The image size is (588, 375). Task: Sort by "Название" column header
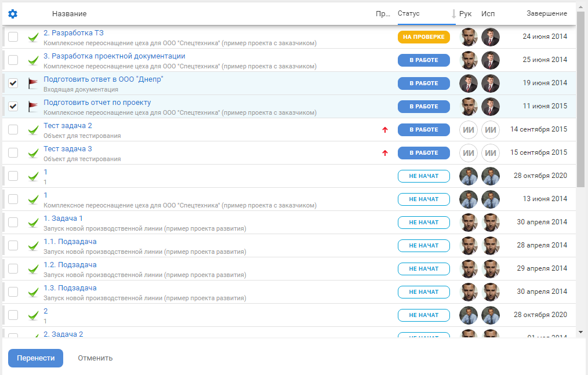[69, 13]
